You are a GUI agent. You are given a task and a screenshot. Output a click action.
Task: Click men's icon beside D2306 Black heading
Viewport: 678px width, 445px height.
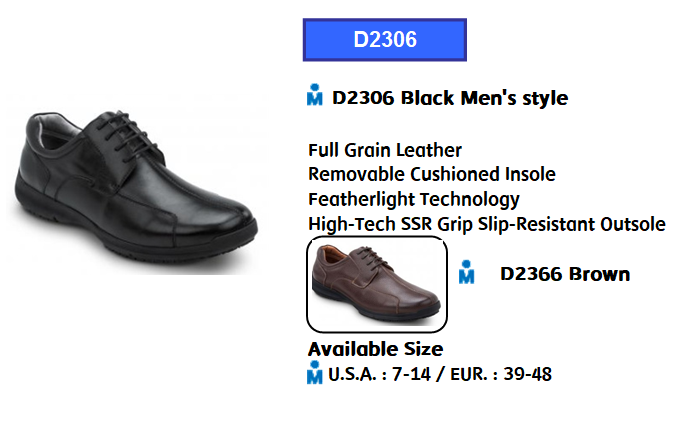314,95
